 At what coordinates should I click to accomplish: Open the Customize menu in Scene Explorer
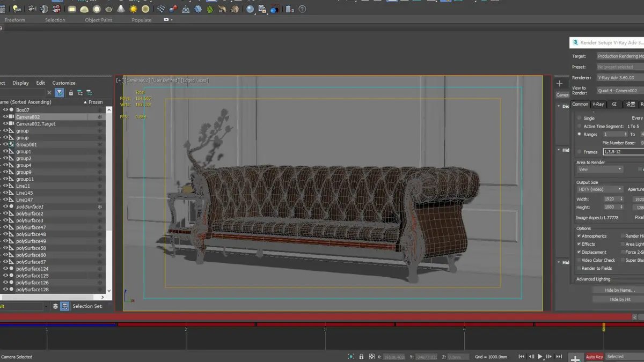[64, 83]
